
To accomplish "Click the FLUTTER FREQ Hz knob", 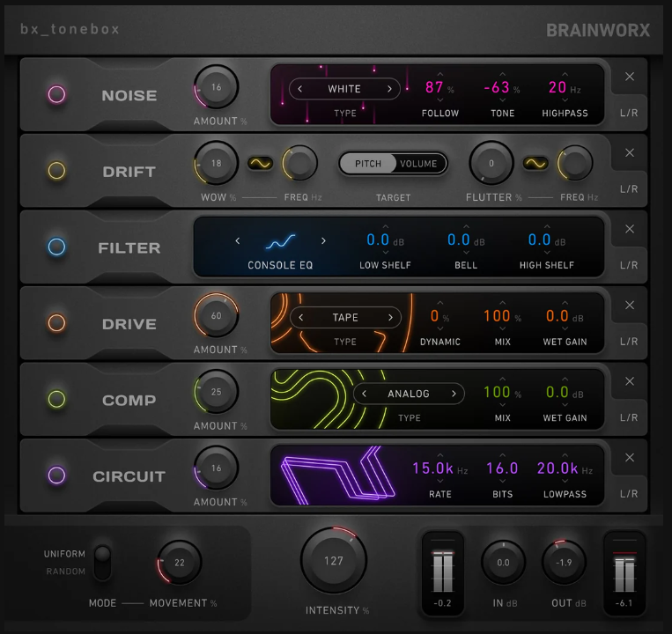I will click(x=575, y=163).
